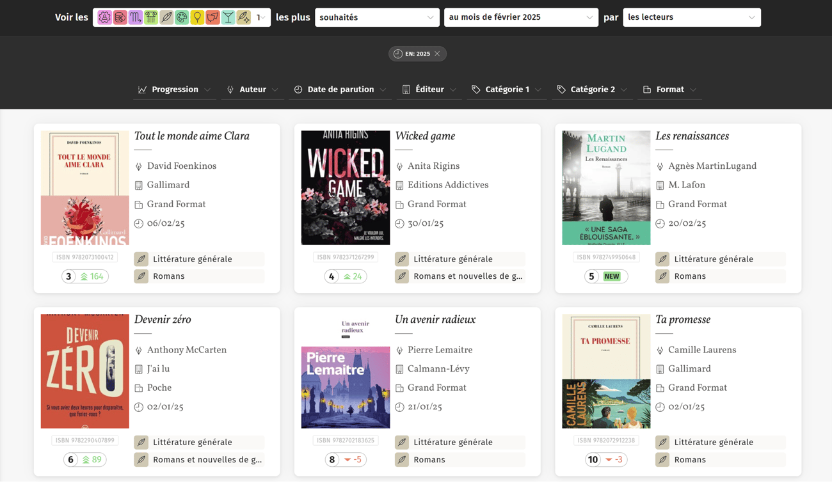The image size is (832, 504).
Task: Open the 'souhaités' dropdown
Action: pyautogui.click(x=377, y=17)
